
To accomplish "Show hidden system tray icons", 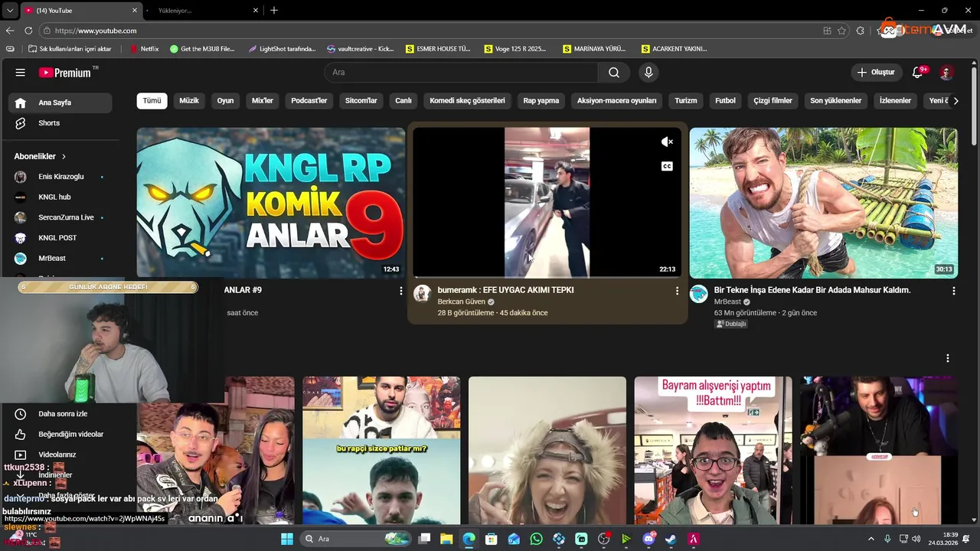I will click(x=871, y=539).
